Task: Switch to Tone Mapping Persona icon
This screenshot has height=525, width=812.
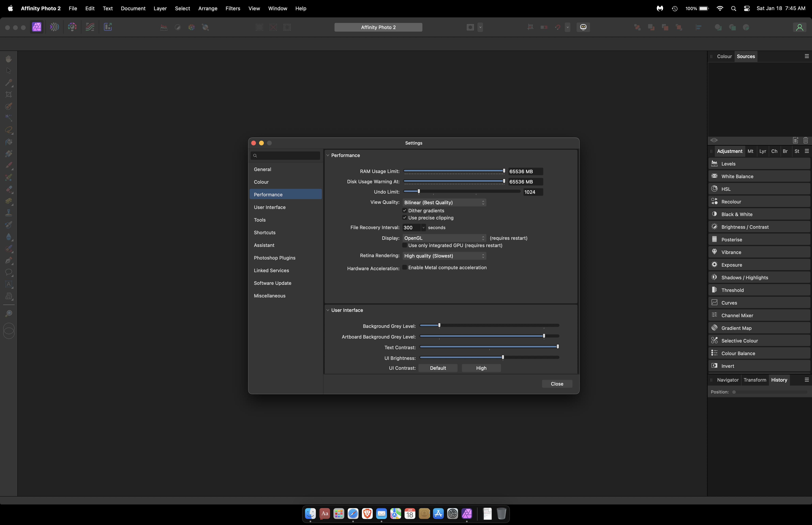Action: (90, 27)
